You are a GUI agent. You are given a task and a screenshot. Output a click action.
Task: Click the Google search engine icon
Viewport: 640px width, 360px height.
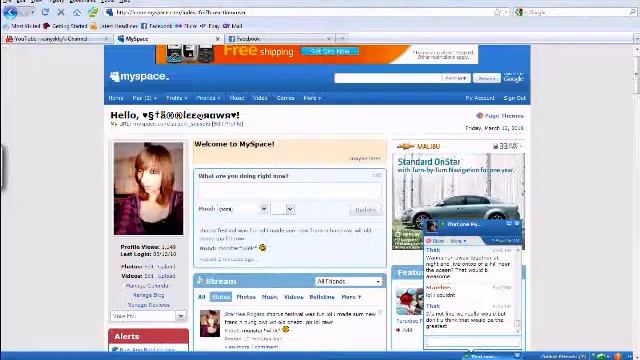(519, 12)
